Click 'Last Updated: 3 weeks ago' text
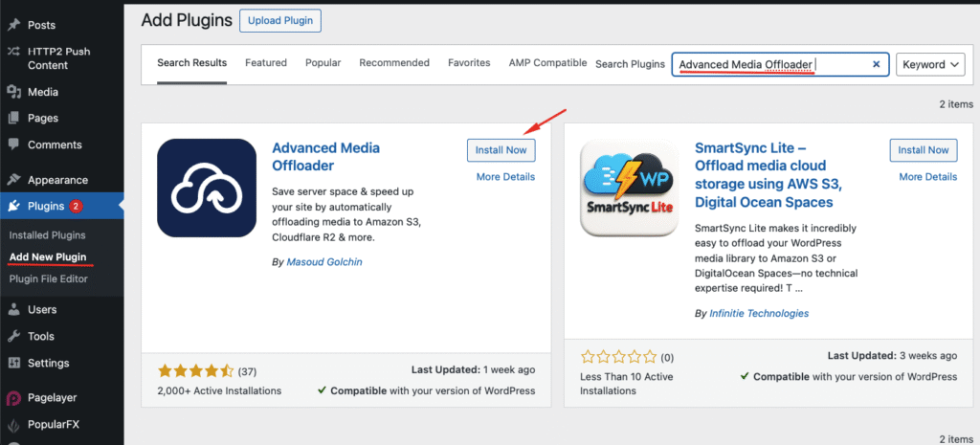The image size is (980, 445). [x=893, y=356]
